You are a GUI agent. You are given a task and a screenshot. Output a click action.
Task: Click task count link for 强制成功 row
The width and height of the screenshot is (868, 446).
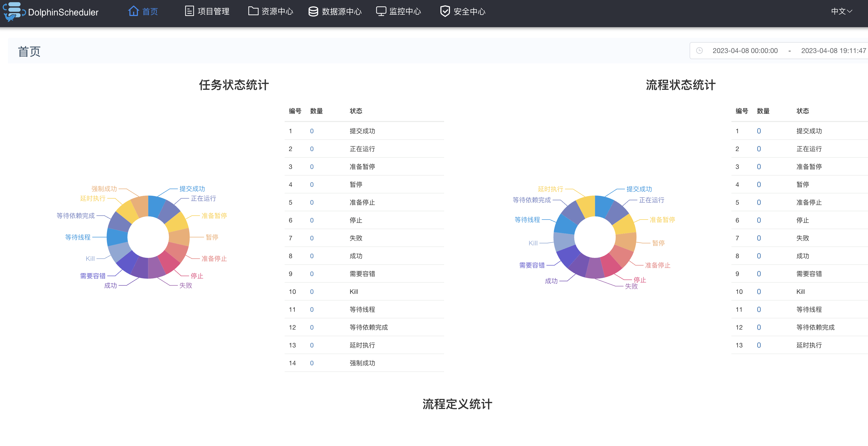(x=312, y=363)
